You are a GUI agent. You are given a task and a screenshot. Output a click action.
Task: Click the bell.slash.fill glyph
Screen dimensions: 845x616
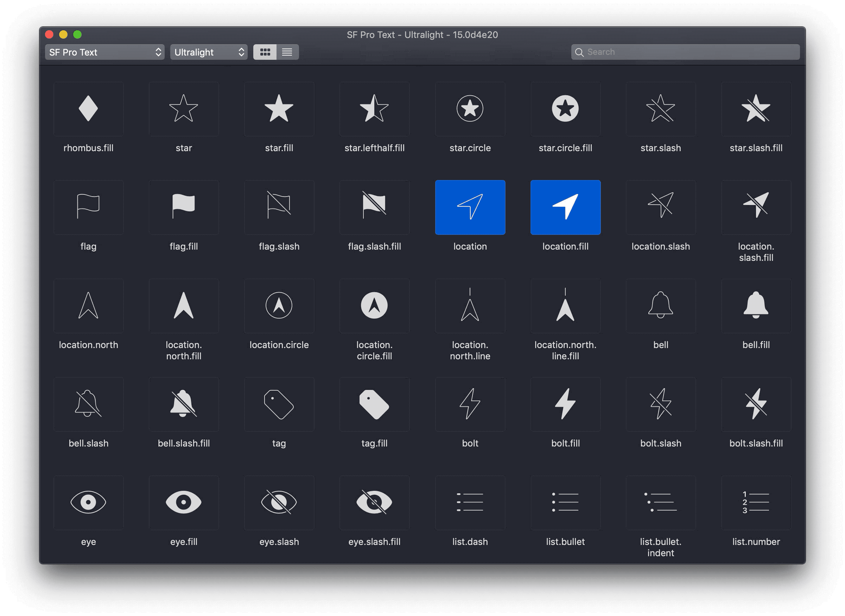click(184, 404)
